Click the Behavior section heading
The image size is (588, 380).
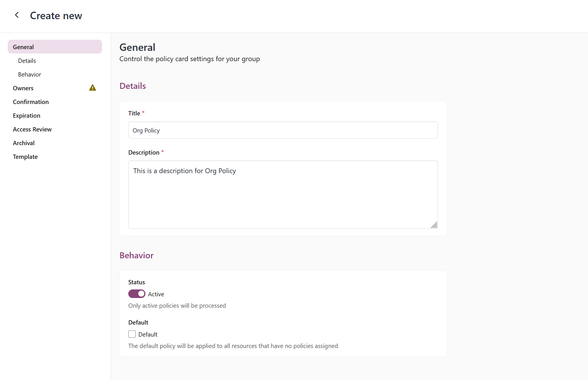click(136, 255)
